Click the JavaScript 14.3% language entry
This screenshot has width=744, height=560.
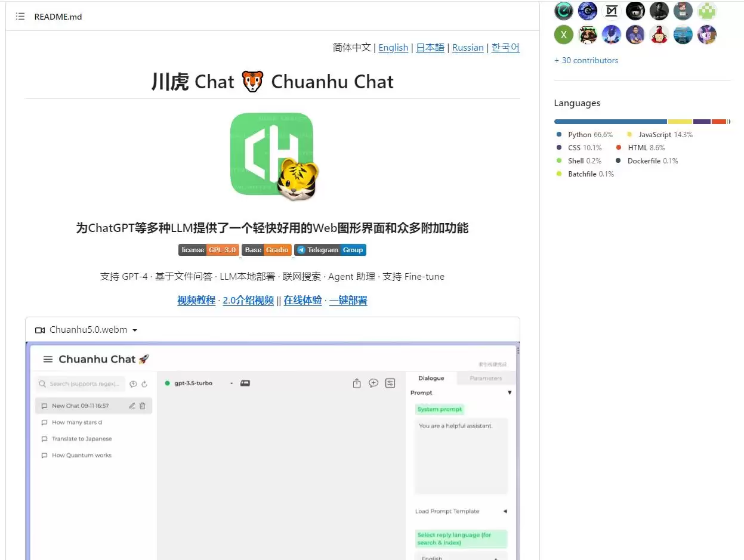659,135
